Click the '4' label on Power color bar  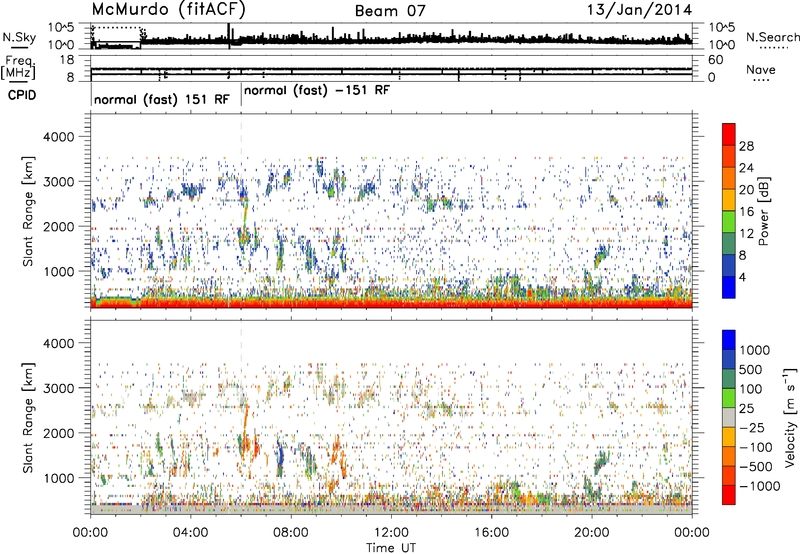742,277
